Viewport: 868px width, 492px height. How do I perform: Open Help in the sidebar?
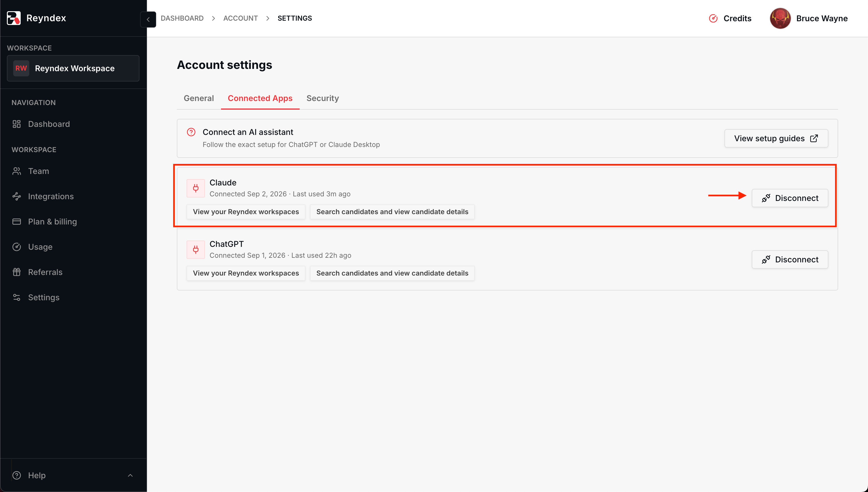tap(73, 475)
